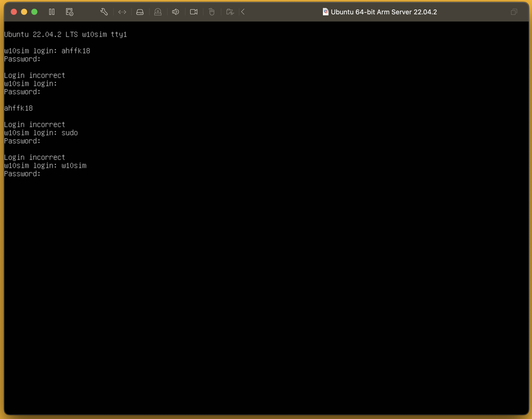Click the USB mouse device icon

click(x=212, y=12)
